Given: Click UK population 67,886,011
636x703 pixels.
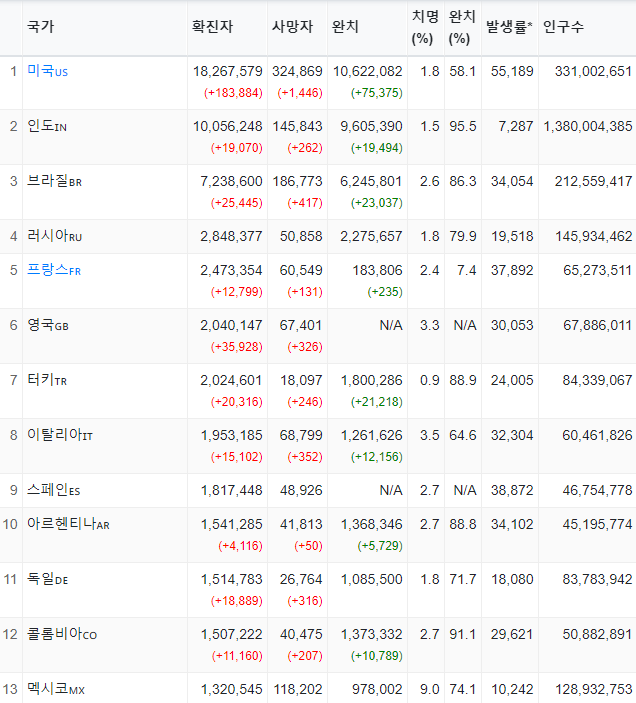Looking at the screenshot, I should tap(597, 325).
